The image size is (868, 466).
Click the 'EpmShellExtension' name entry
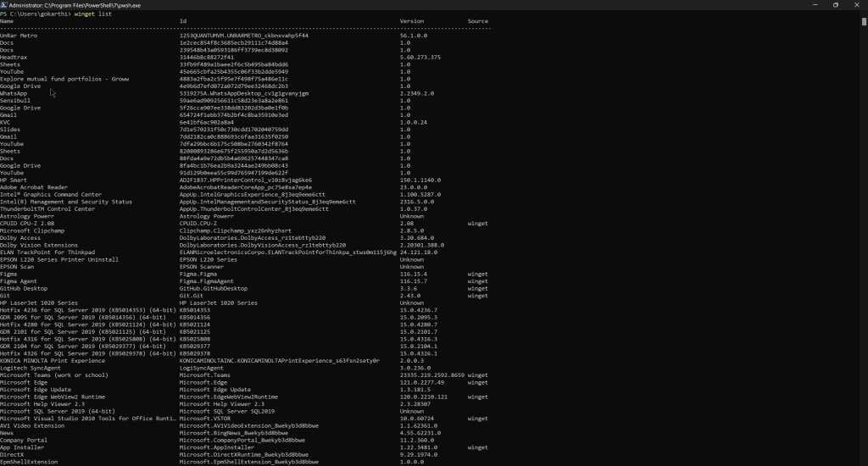click(x=29, y=461)
